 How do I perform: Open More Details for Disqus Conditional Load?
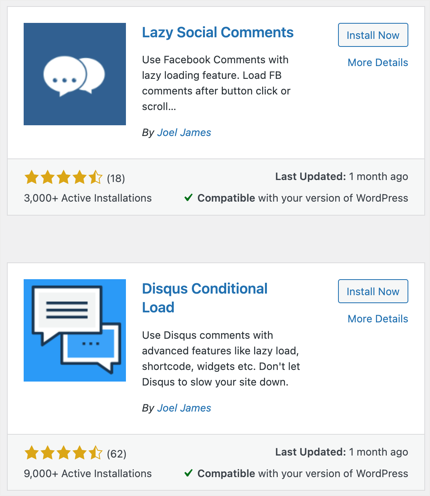coord(378,319)
